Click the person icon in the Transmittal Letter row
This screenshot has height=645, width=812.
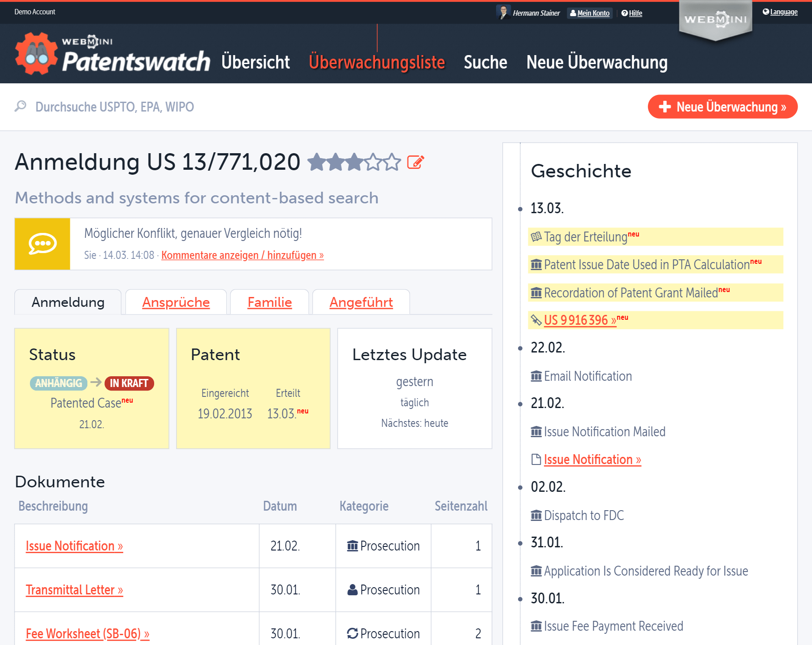pyautogui.click(x=352, y=590)
